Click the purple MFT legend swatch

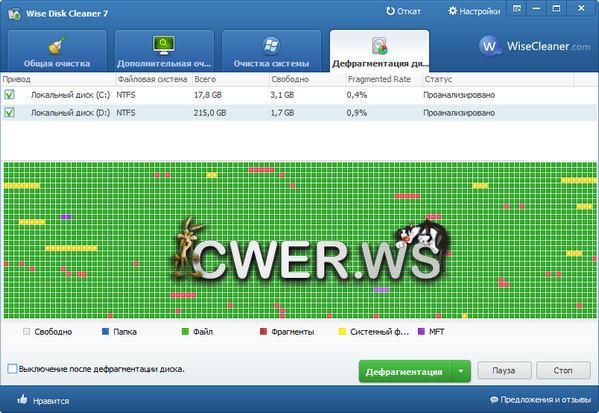[421, 331]
